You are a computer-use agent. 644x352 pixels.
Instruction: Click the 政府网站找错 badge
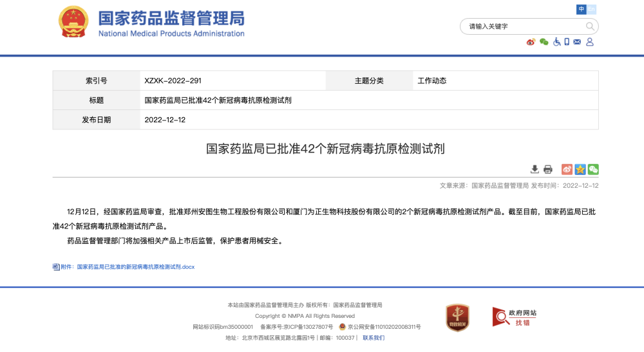pos(515,317)
